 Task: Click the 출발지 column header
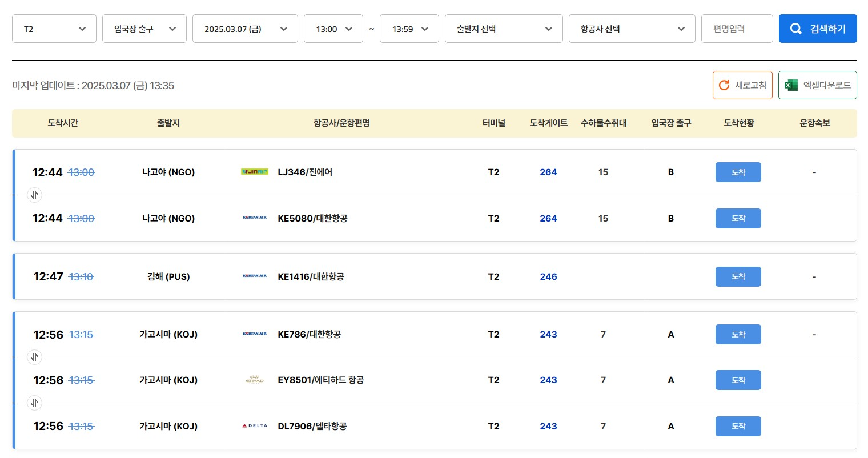click(x=168, y=123)
